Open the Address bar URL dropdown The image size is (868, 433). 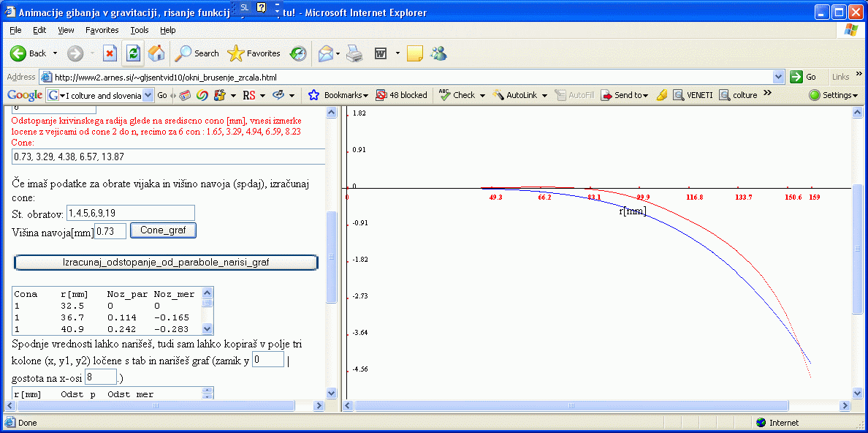click(778, 77)
